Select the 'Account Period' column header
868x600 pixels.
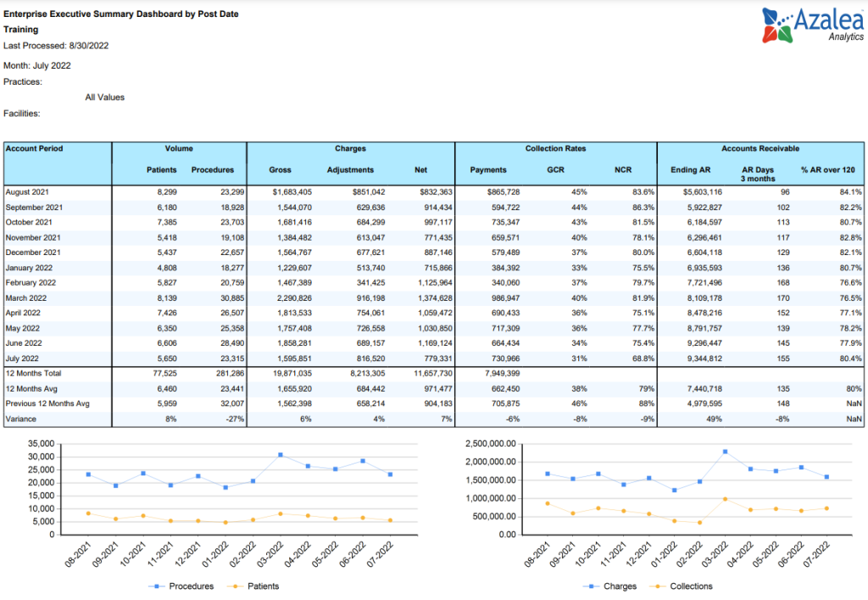34,148
